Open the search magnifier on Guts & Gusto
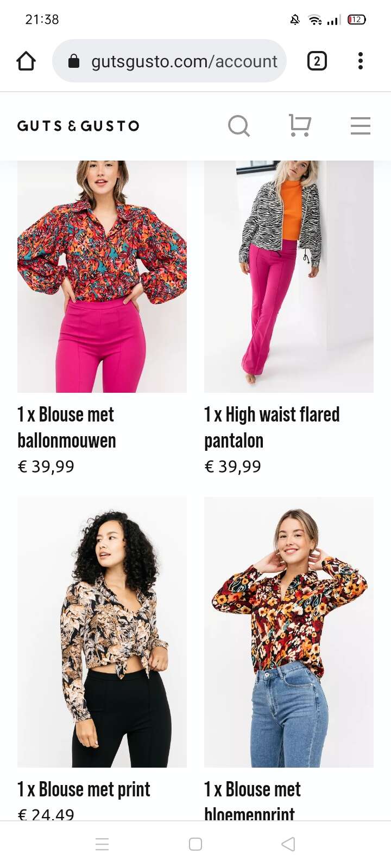Screen dimensions: 391x868 [x=239, y=126]
